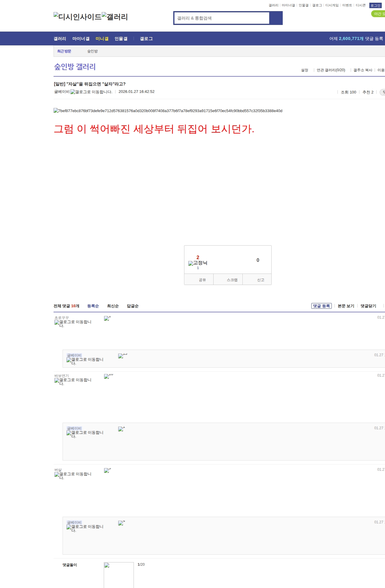Click the dccon image in 초로꾸꾸's comment
Image resolution: width=385 pixels, height=588 pixels.
point(107,318)
